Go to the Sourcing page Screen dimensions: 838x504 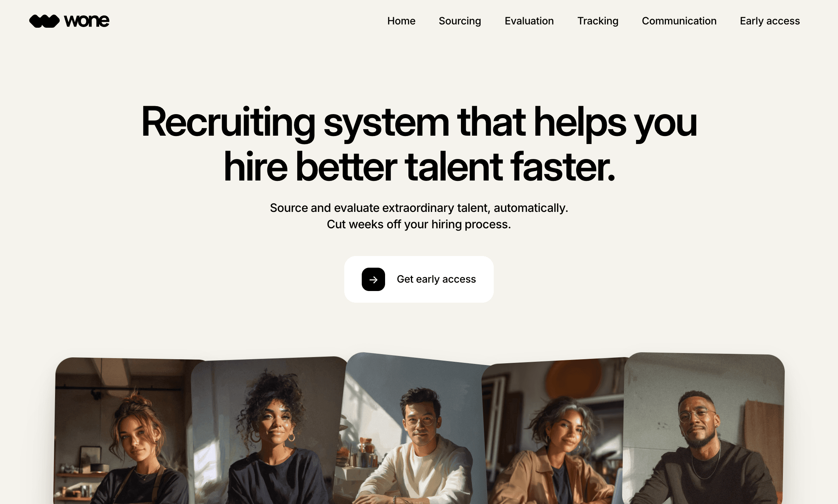(x=459, y=21)
